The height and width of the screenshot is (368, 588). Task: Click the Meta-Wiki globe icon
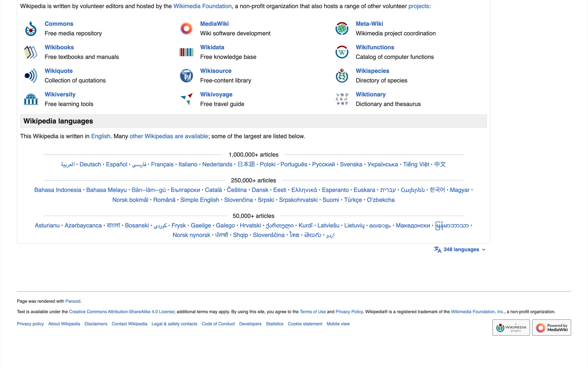pos(342,28)
